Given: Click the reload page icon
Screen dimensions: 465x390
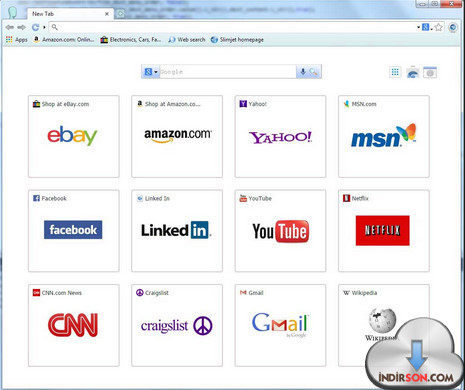Looking at the screenshot, I should tap(35, 27).
